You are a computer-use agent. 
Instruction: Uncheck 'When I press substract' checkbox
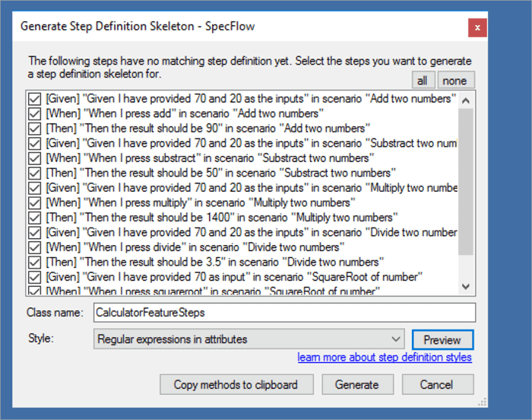[35, 158]
